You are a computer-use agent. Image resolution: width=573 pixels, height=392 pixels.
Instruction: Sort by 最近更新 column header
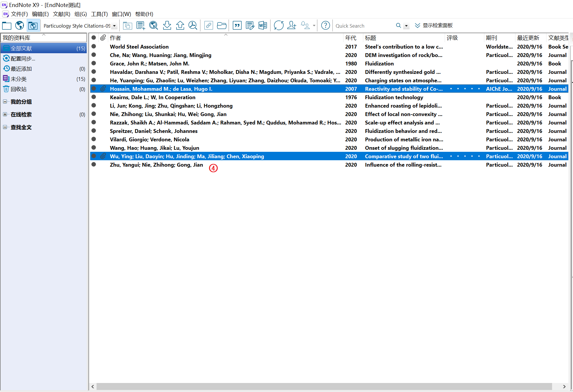[x=531, y=38]
